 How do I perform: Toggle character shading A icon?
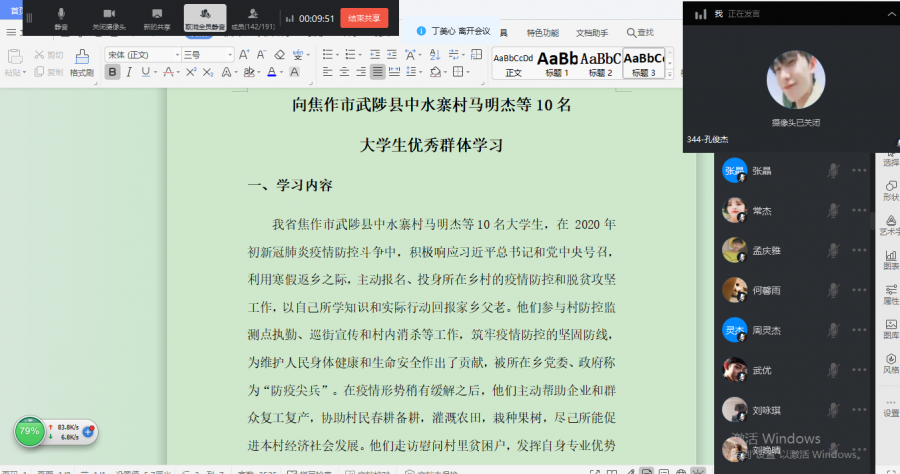[x=294, y=72]
